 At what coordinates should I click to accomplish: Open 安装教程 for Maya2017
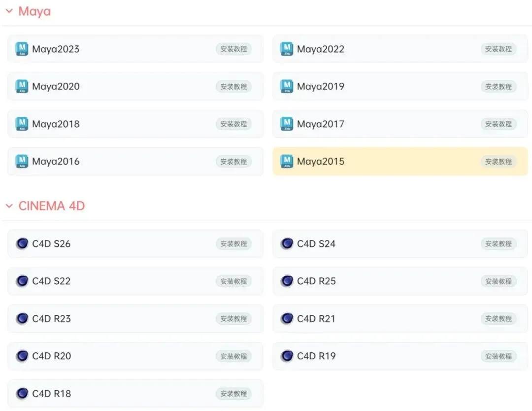click(499, 124)
